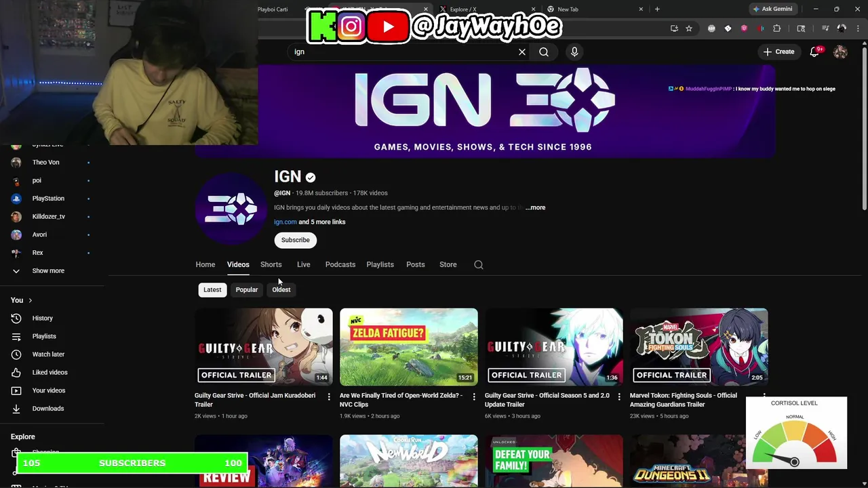Open the Create menu button
Viewport: 868px width, 488px height.
(x=778, y=52)
